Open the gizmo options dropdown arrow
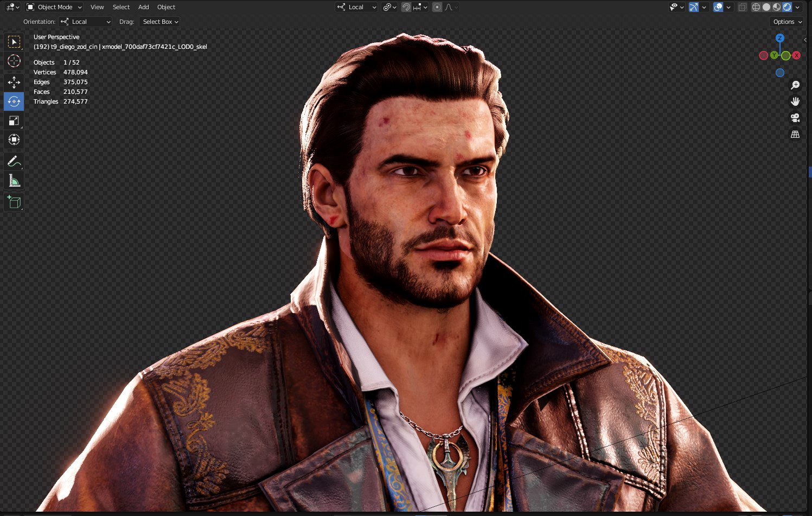Viewport: 812px width, 516px height. coord(704,7)
